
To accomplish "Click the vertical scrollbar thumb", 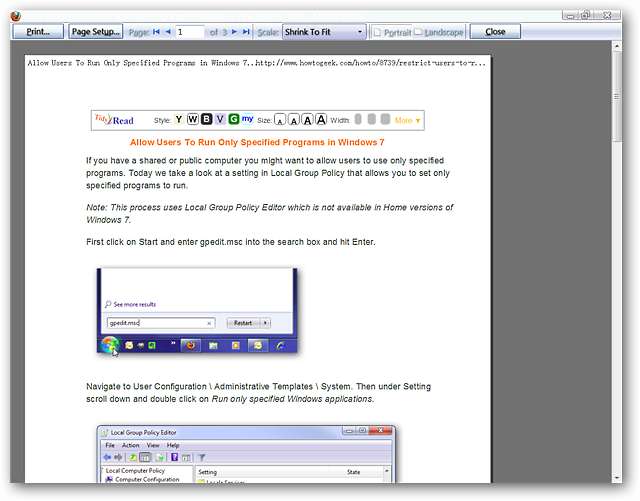I will coord(617,96).
